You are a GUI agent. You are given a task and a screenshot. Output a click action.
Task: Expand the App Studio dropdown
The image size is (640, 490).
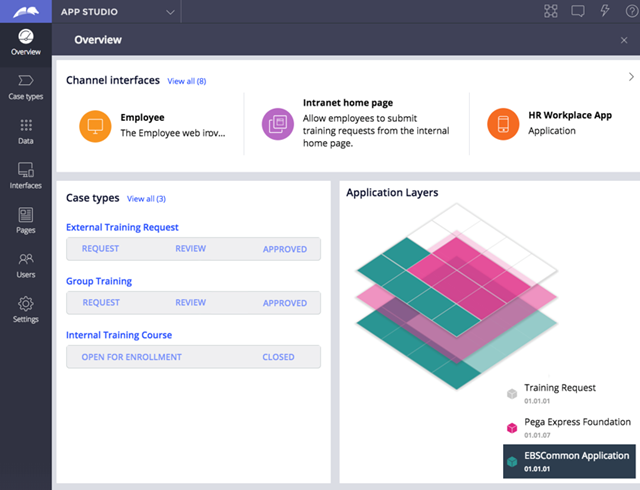coord(170,12)
